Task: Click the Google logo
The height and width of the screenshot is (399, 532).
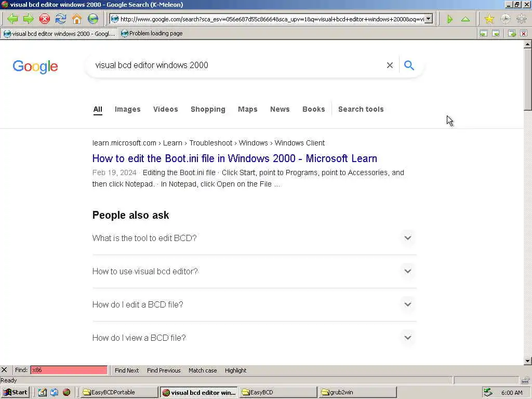Action: click(x=35, y=67)
